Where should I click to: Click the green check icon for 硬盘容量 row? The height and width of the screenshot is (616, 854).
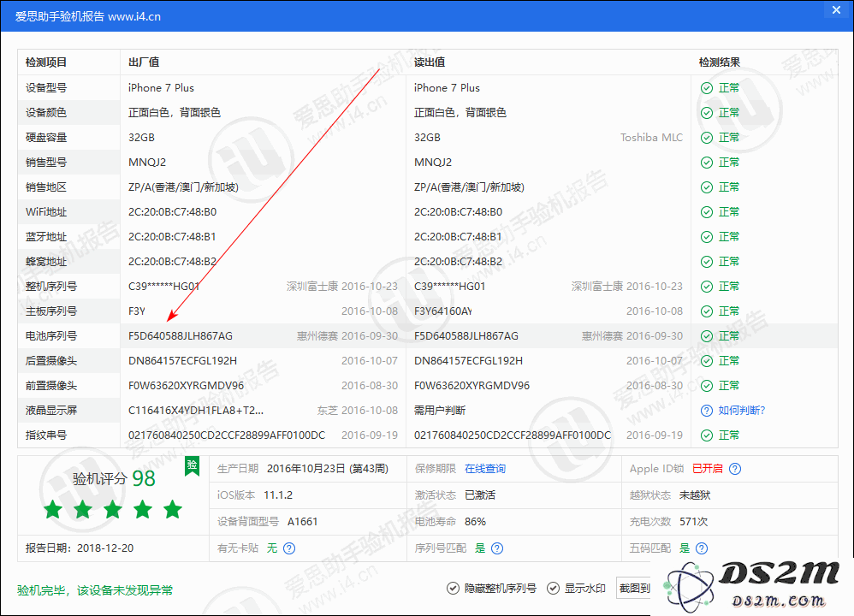pos(707,138)
